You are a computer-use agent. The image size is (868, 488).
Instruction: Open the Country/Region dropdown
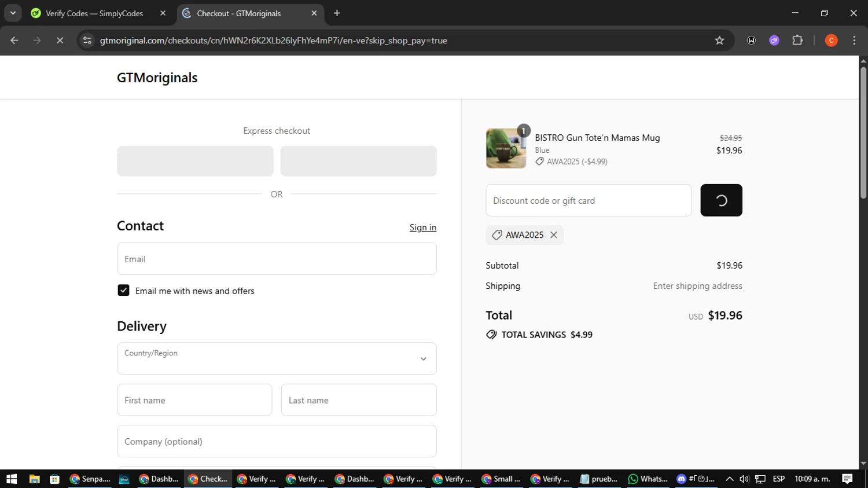pyautogui.click(x=277, y=358)
